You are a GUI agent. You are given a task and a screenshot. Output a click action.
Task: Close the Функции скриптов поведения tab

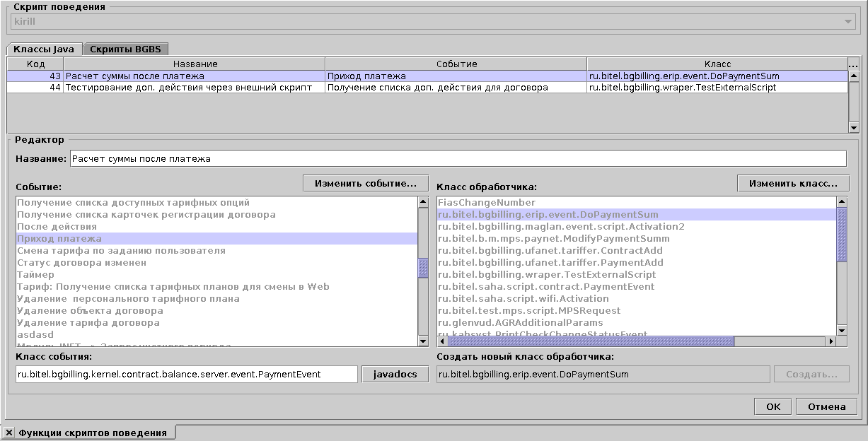pyautogui.click(x=9, y=433)
